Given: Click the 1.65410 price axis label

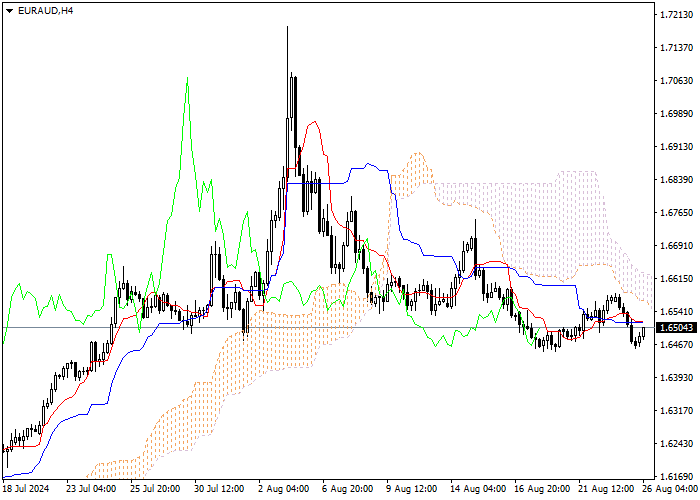Looking at the screenshot, I should coord(676,312).
